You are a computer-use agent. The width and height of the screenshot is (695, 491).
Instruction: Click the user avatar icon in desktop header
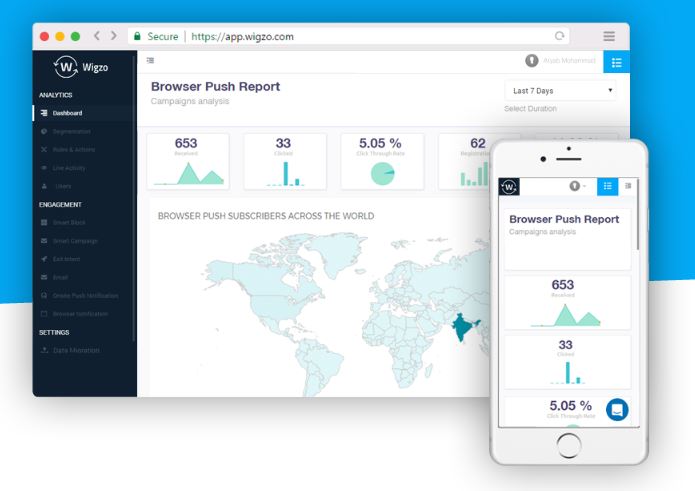[531, 61]
